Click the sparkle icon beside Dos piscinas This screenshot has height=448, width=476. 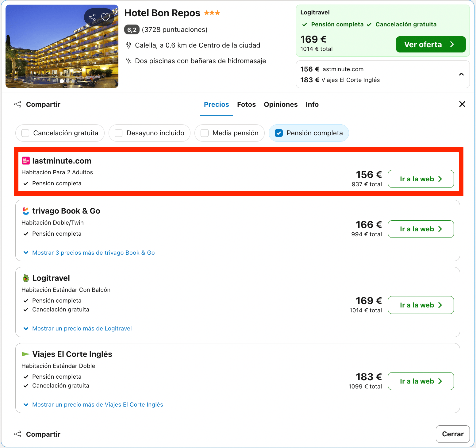tap(129, 61)
